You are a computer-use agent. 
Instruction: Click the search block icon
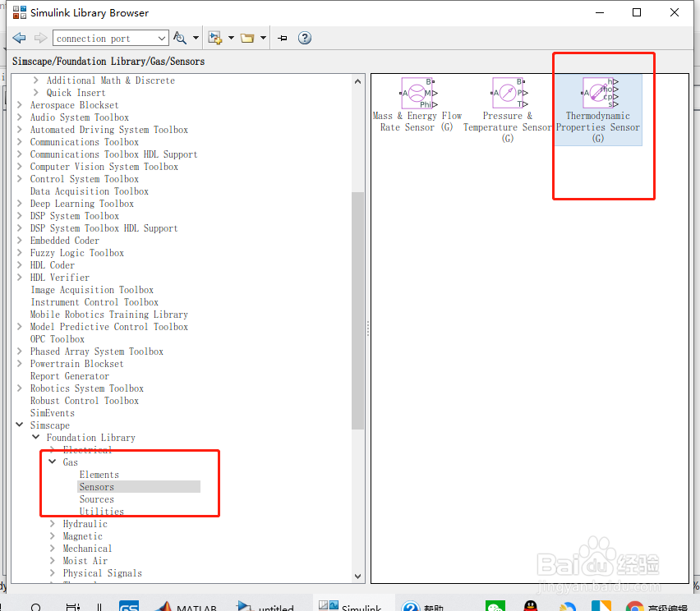180,38
